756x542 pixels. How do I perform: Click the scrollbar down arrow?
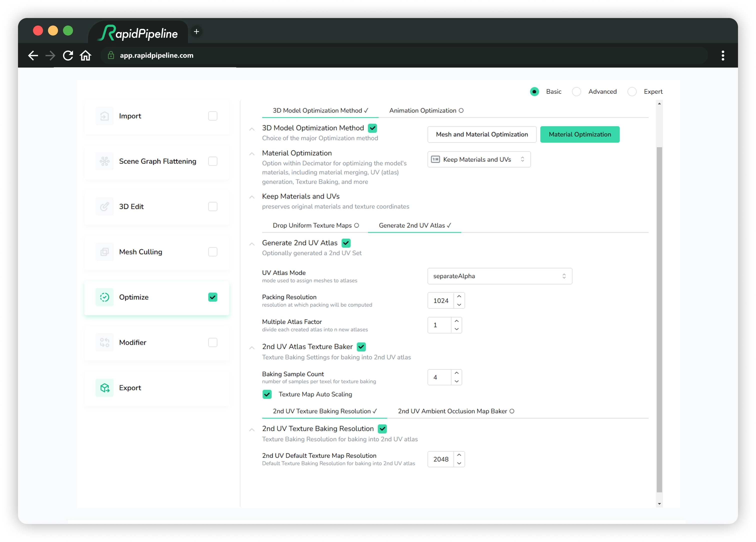coord(659,504)
